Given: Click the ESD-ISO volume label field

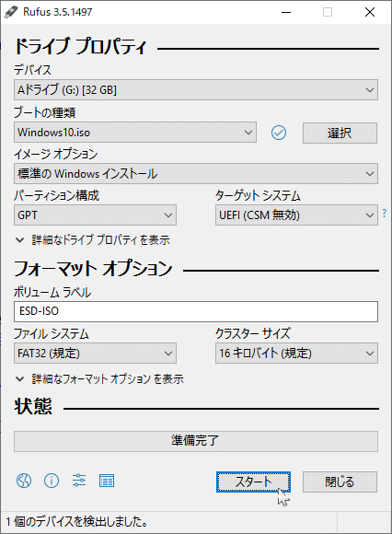Looking at the screenshot, I should (196, 311).
